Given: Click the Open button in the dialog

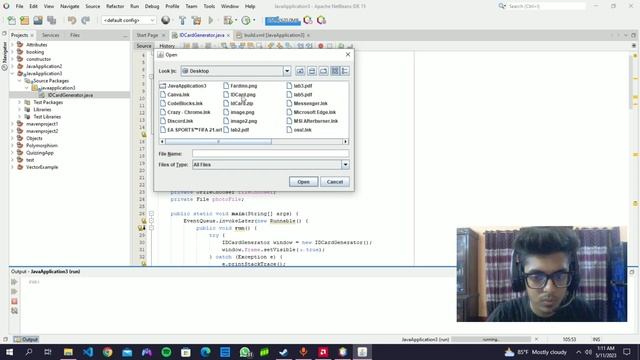Looking at the screenshot, I should pyautogui.click(x=303, y=182).
